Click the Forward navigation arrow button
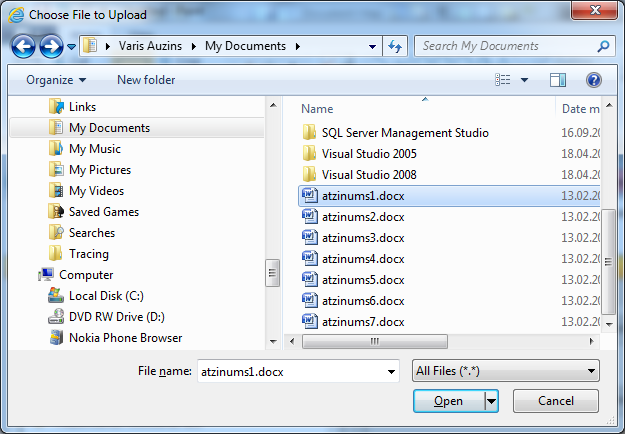Screen dimensions: 625x434 (x=51, y=46)
